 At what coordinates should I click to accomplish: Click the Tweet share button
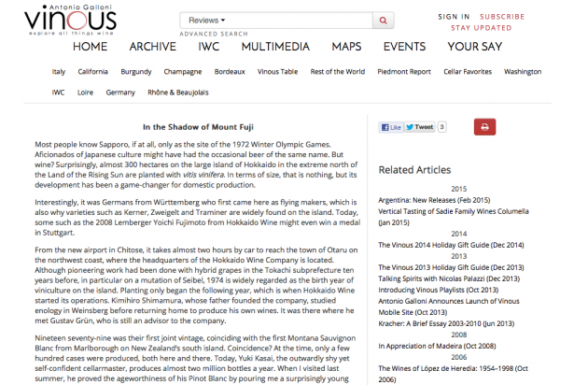tap(421, 127)
